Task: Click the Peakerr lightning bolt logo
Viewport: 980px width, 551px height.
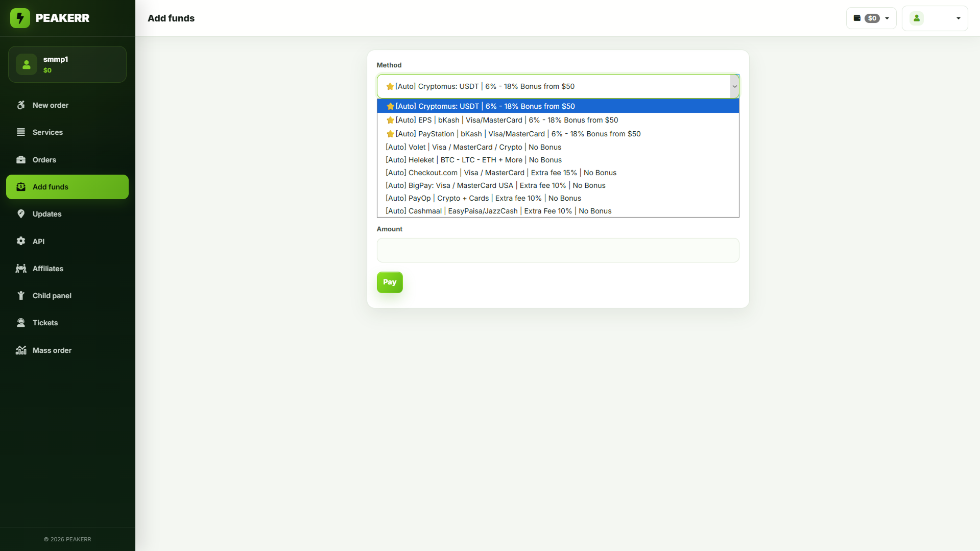Action: 20,18
